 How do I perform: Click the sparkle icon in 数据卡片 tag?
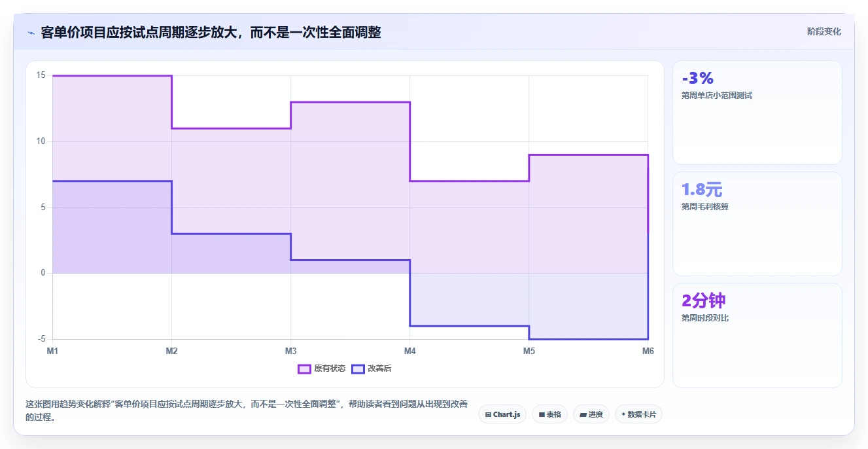(x=623, y=414)
